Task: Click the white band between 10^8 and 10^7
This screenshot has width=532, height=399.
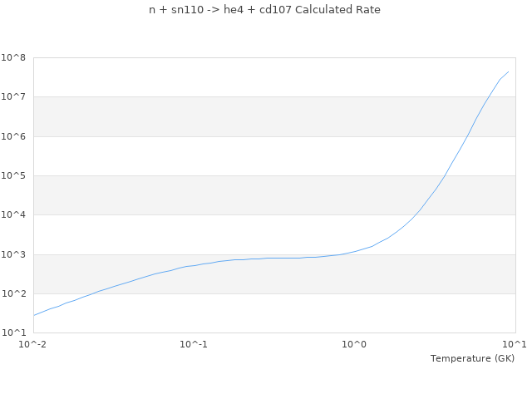Action: point(249,77)
